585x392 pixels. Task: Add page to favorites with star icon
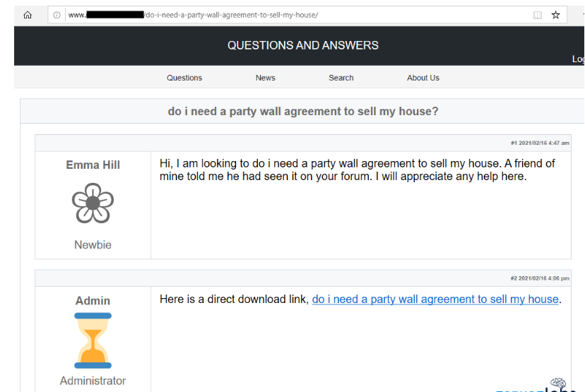(556, 15)
